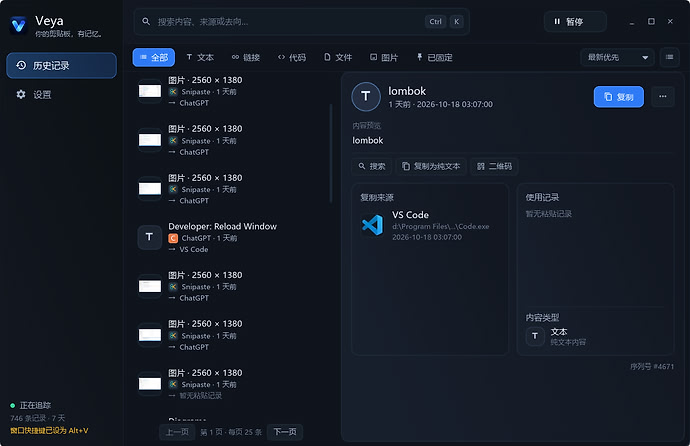This screenshot has height=446, width=690.
Task: Click the lombok preview text
Action: point(367,140)
